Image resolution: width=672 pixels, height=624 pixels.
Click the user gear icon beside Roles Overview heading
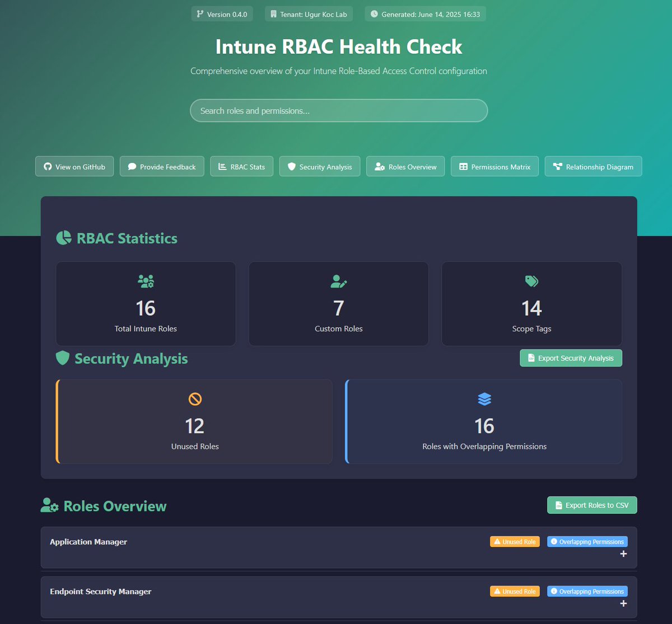50,506
